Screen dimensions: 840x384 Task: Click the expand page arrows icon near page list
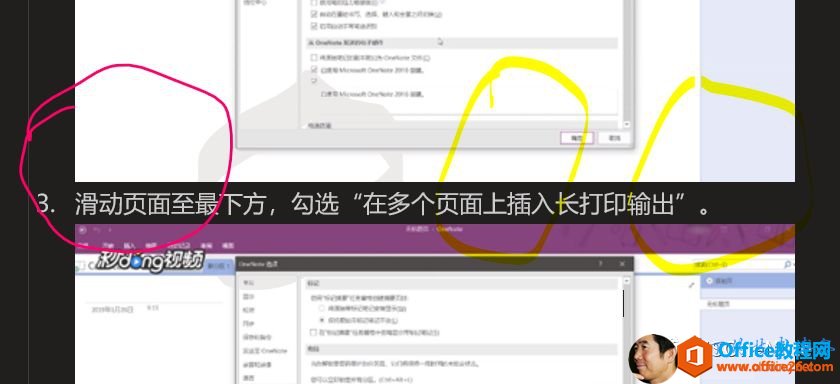pos(692,285)
